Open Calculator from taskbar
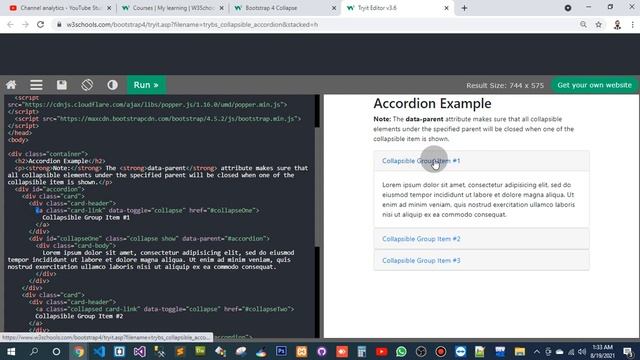The image size is (640, 360). tap(362, 351)
